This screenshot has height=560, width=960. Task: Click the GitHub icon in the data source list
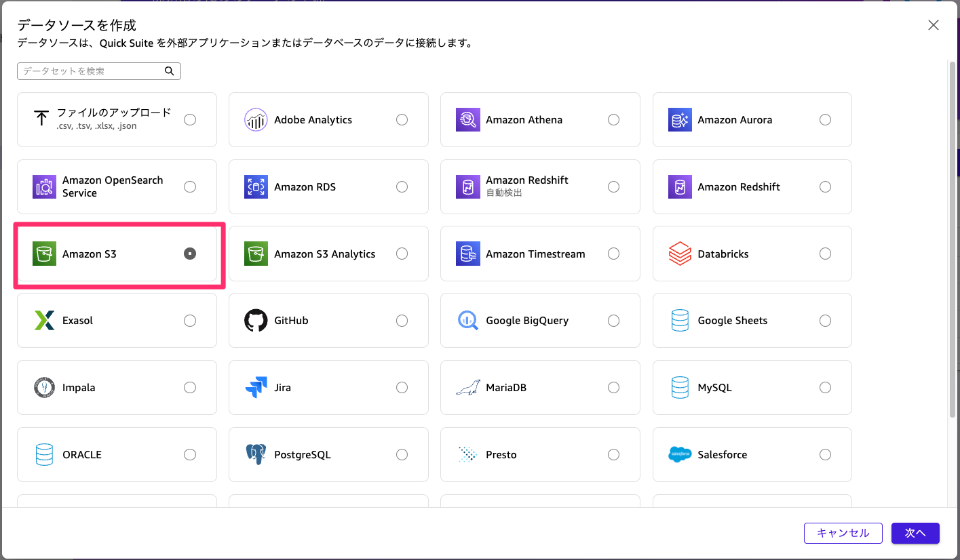[x=256, y=320]
